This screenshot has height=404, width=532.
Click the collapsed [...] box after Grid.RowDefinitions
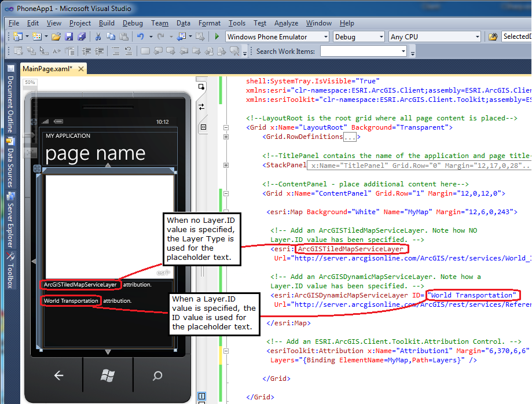click(350, 137)
